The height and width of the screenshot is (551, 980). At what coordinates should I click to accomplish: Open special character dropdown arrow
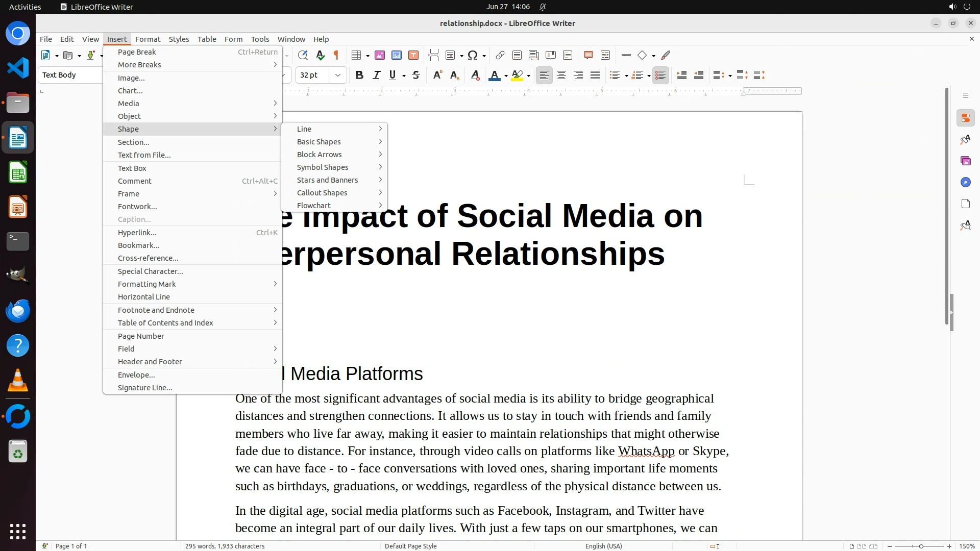484,56
